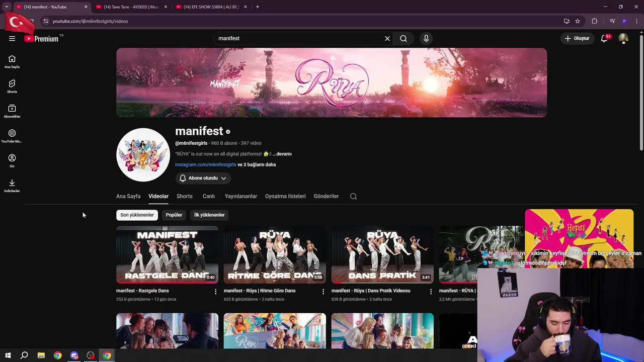Start voice search with microphone icon

point(426,39)
